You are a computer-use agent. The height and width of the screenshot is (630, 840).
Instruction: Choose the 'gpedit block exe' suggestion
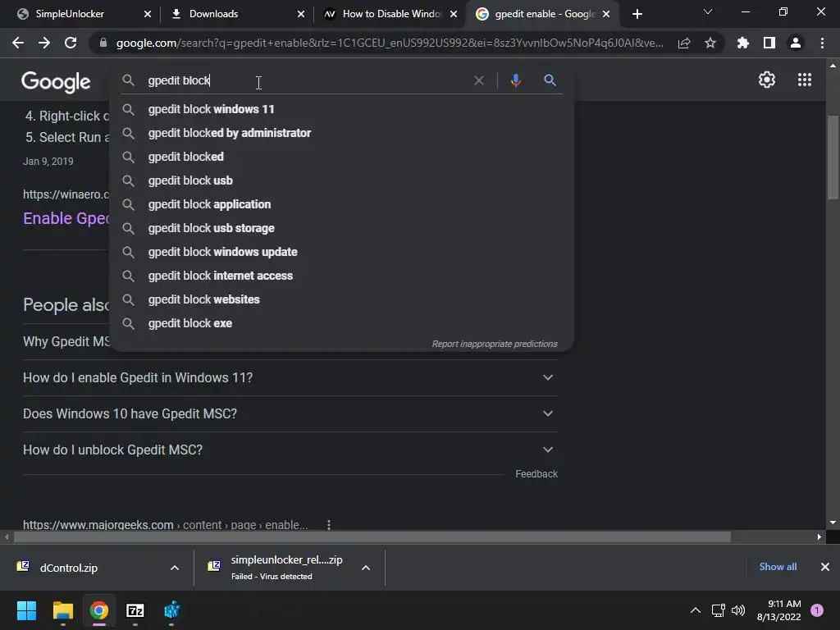[x=341, y=323]
